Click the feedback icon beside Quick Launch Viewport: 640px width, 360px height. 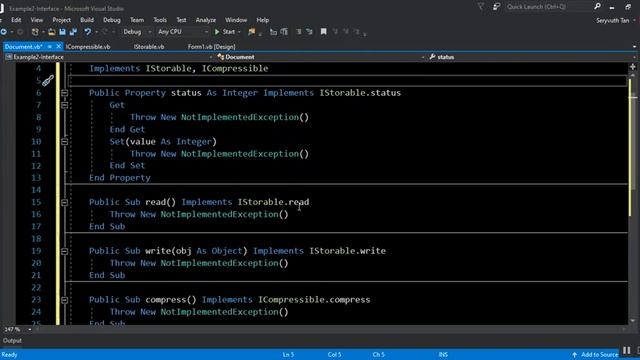point(496,6)
